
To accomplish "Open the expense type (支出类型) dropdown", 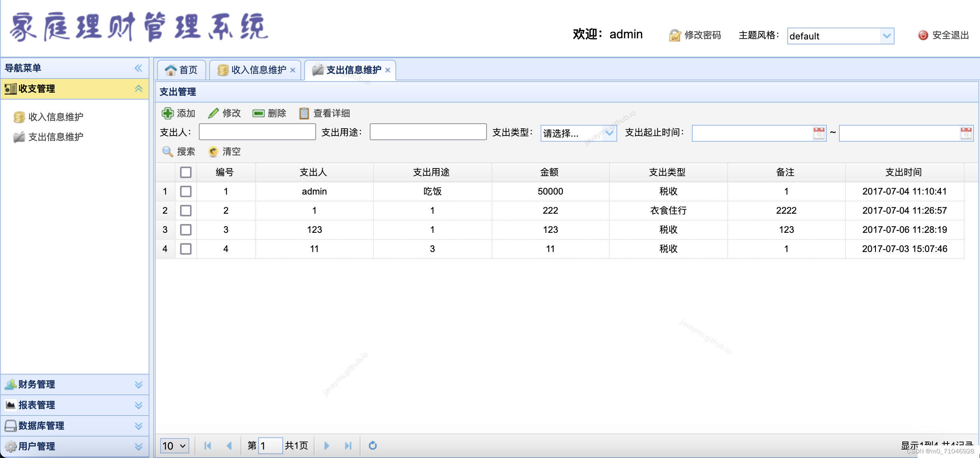I will 610,133.
